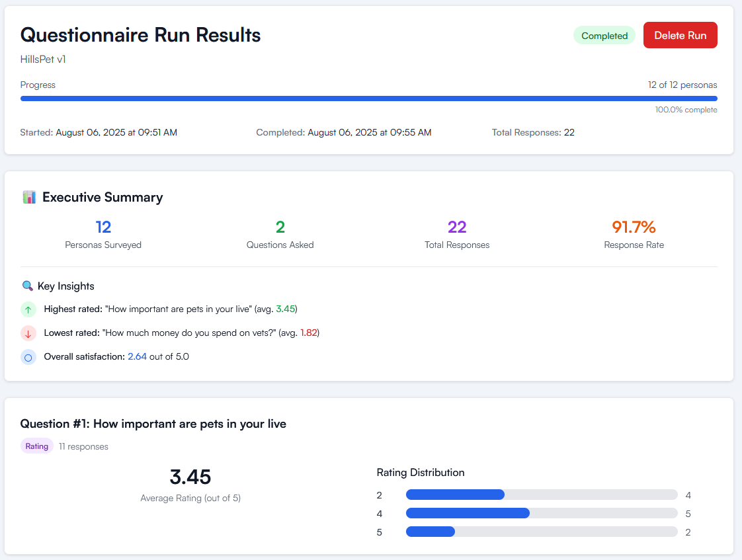Click the red down-arrow icon for Lowest rated
Screen dimensions: 742x560
(x=28, y=333)
